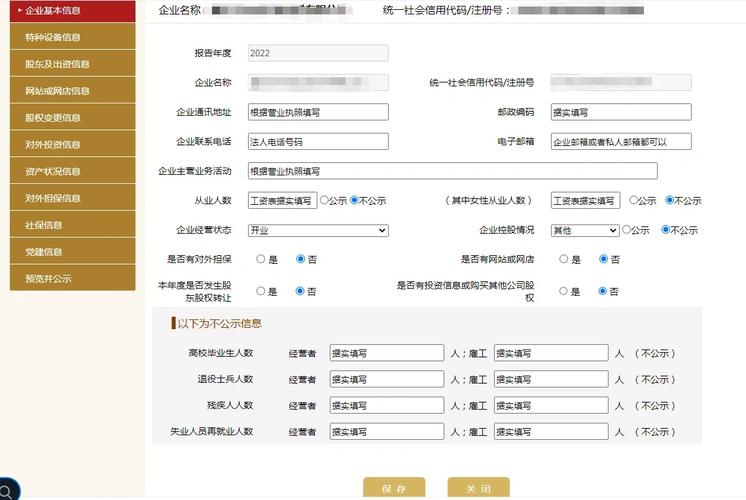Click the 保存 button

tap(394, 488)
